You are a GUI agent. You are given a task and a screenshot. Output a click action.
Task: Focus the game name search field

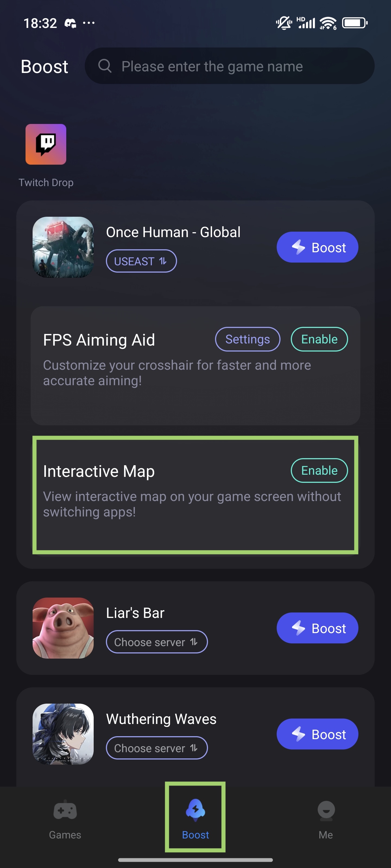(229, 66)
